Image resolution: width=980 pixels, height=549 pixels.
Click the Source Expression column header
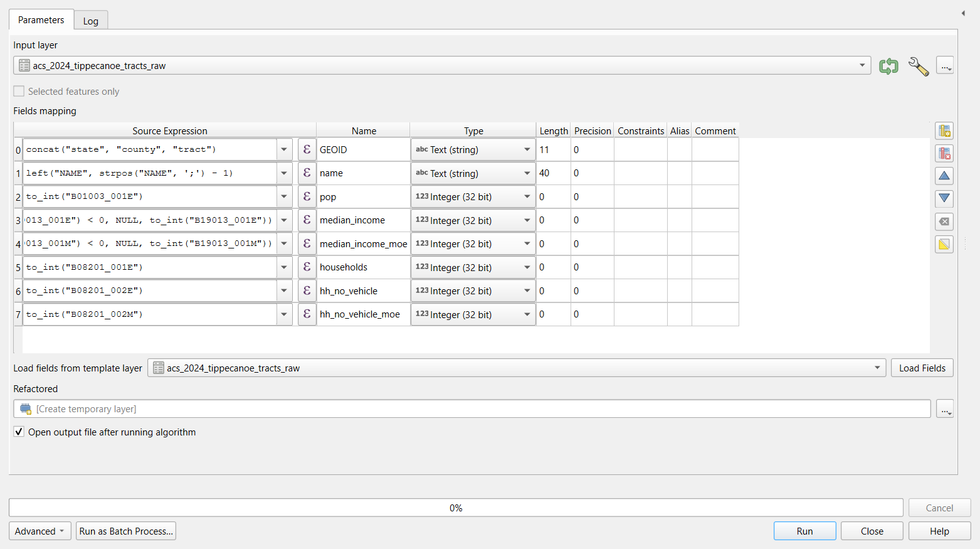tap(169, 131)
